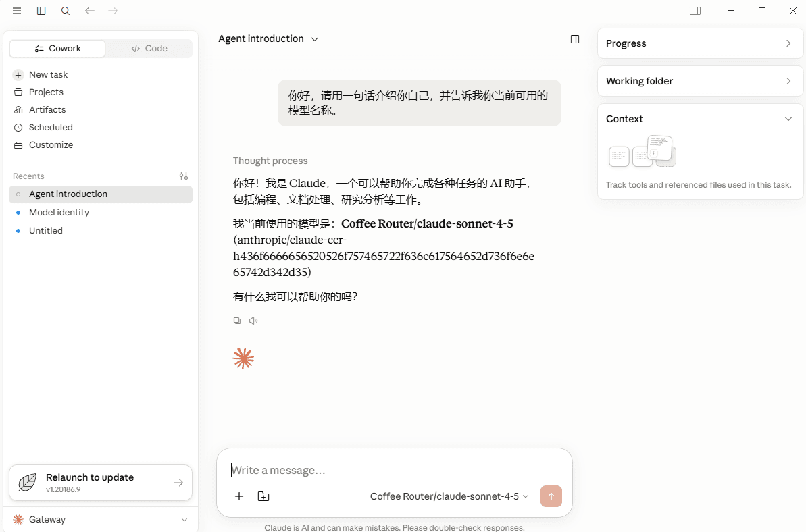Click the Write a message input field
The width and height of the screenshot is (806, 532).
pyautogui.click(x=395, y=470)
